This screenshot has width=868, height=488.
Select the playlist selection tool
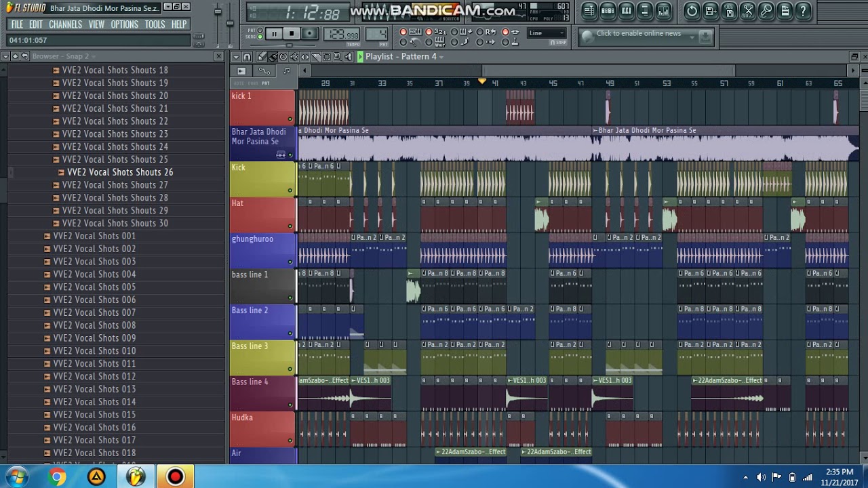tap(326, 57)
